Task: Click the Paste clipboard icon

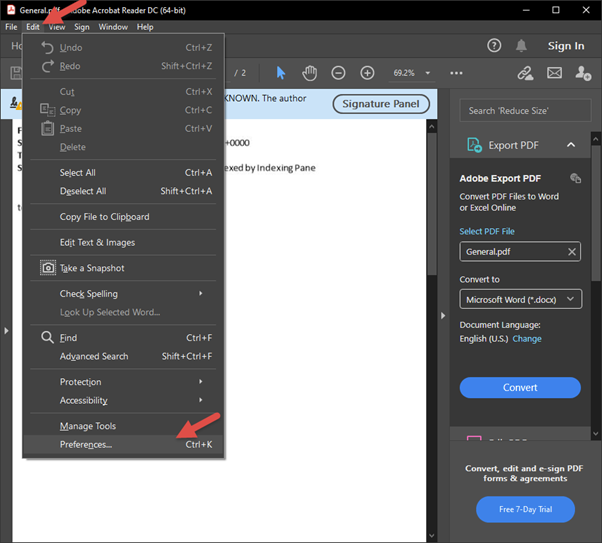Action: coord(47,128)
